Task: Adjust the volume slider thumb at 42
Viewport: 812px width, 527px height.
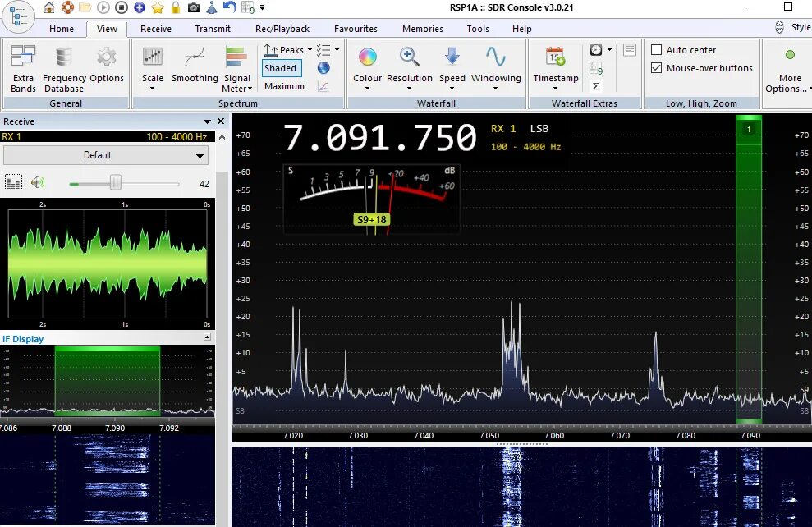Action: tap(116, 183)
